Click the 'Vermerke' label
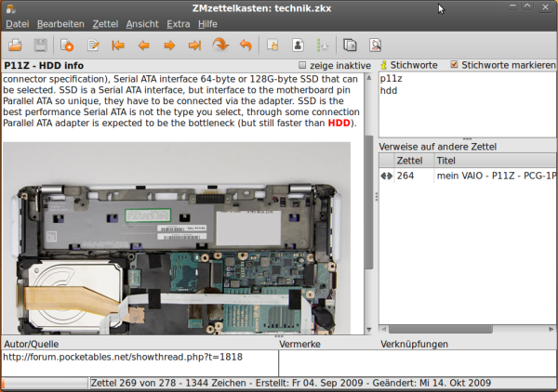558x392 pixels. tap(299, 344)
